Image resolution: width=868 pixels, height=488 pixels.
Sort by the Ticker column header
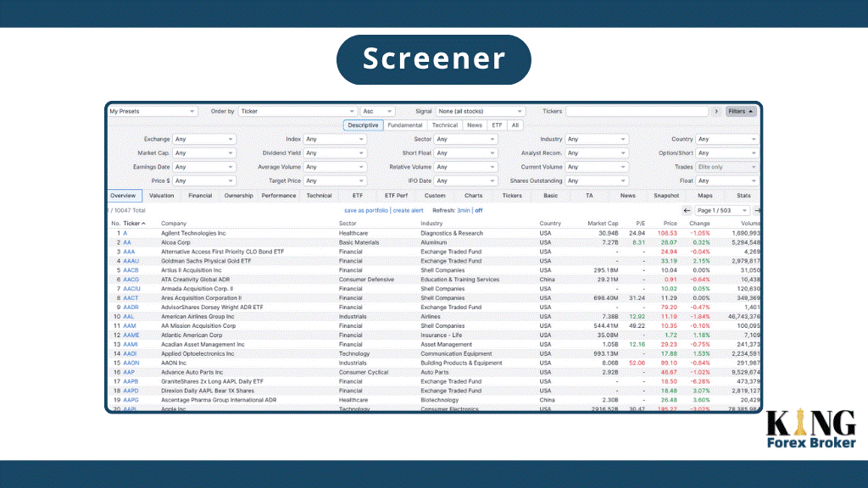[x=134, y=224]
